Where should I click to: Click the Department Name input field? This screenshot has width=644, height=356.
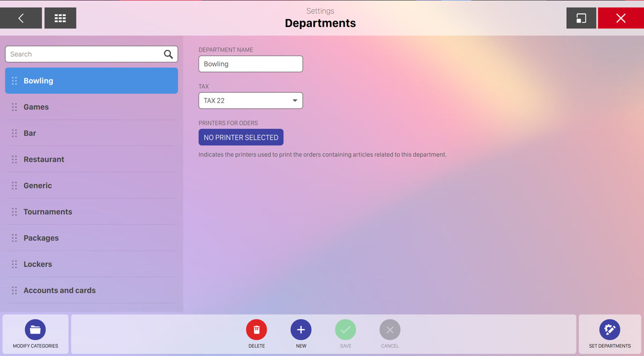251,64
